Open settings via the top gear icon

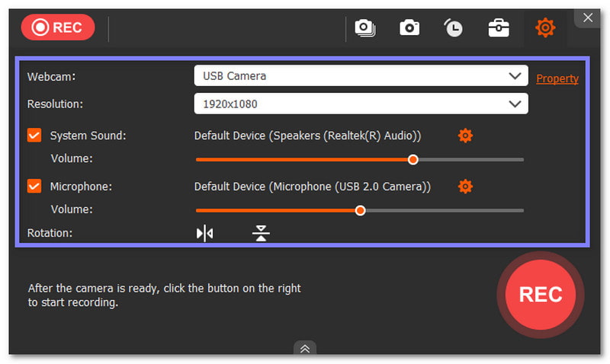tap(545, 28)
